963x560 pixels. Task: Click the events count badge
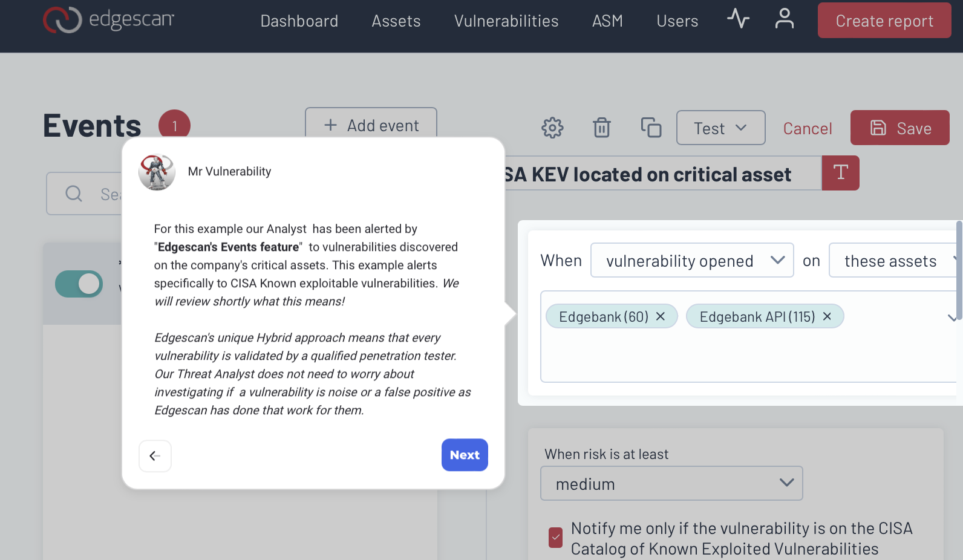(174, 126)
